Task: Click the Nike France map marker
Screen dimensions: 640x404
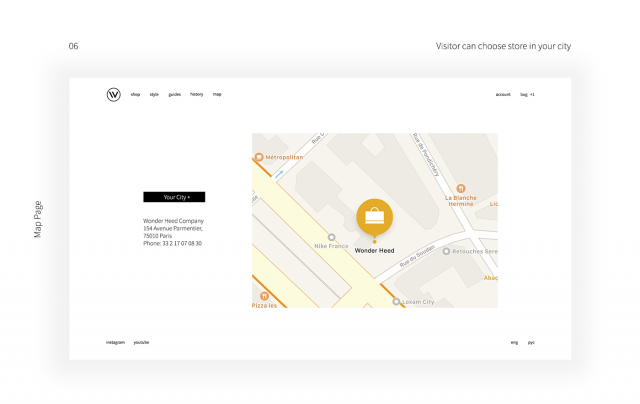Action: pyautogui.click(x=331, y=237)
